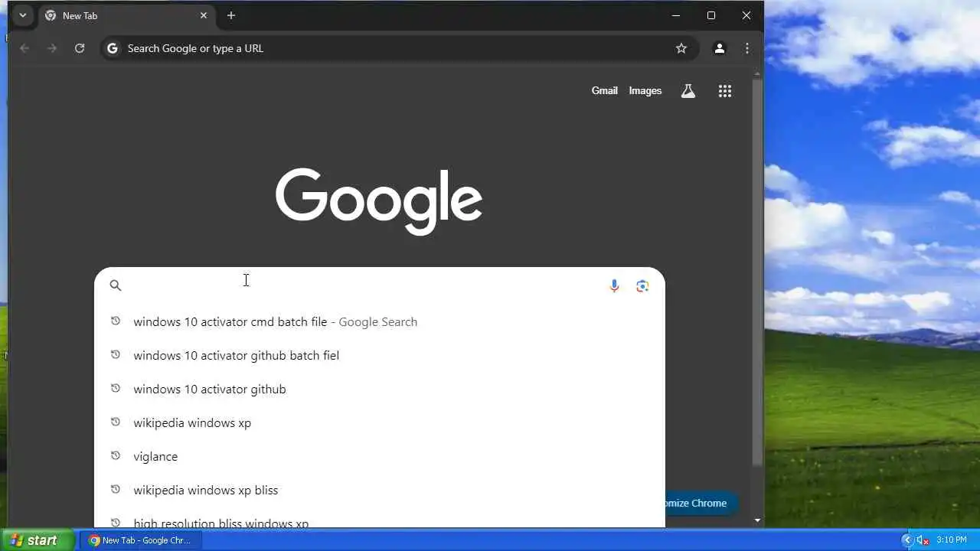Select suggestion 'viglance'

[380, 456]
